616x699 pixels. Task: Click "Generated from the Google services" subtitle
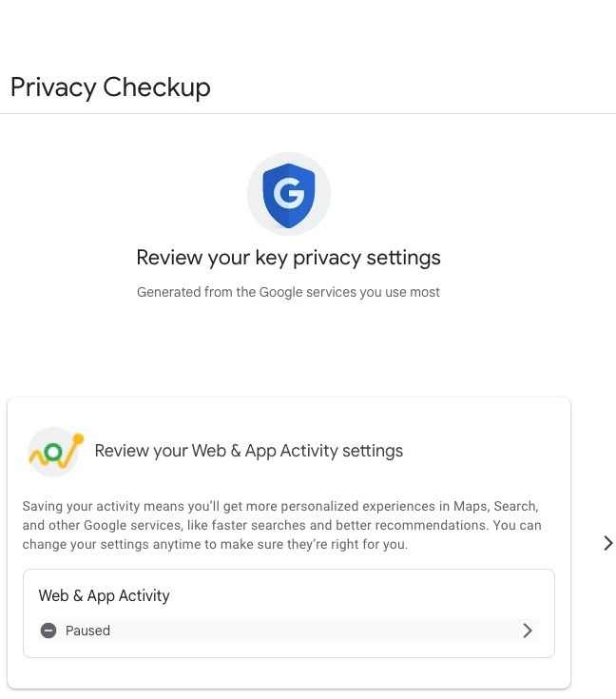click(288, 292)
